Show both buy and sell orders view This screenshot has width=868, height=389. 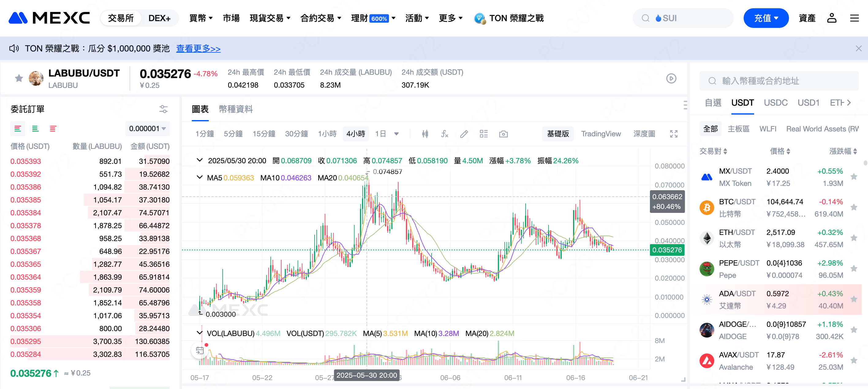click(x=18, y=128)
